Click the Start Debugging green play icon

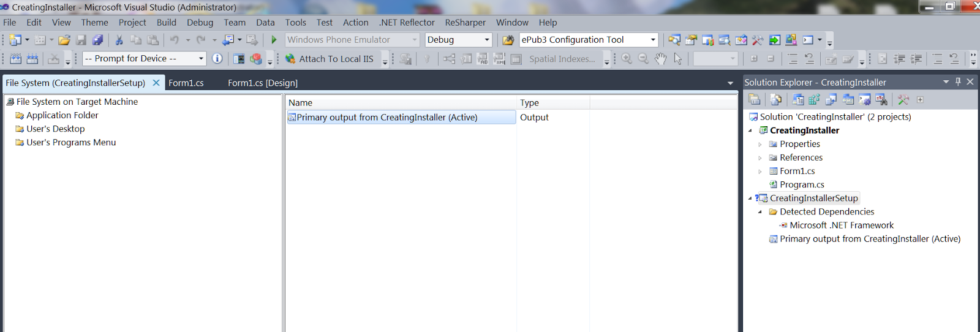click(274, 40)
